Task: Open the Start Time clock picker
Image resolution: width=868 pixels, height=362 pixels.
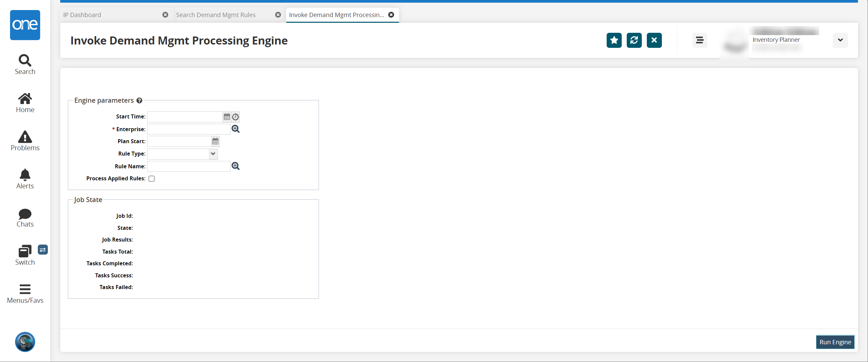Action: click(236, 117)
